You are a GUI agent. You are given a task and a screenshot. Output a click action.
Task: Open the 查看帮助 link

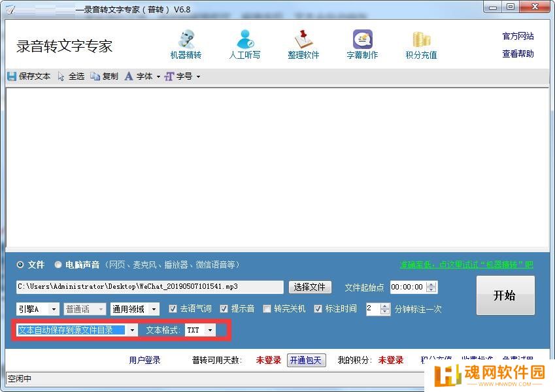(x=518, y=54)
